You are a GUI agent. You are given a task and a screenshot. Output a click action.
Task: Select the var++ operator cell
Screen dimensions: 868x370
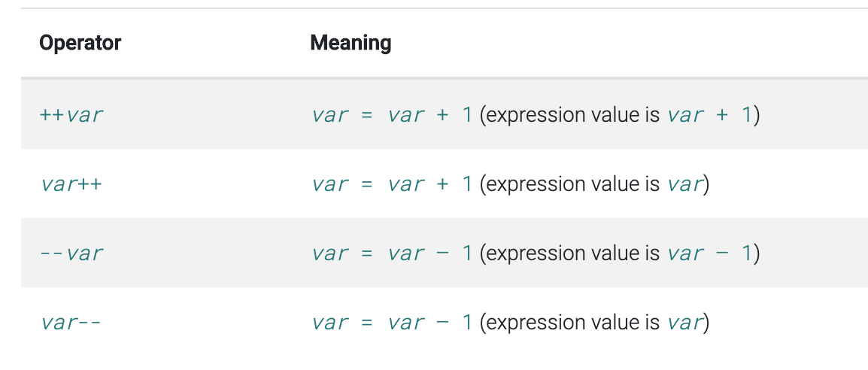[71, 184]
